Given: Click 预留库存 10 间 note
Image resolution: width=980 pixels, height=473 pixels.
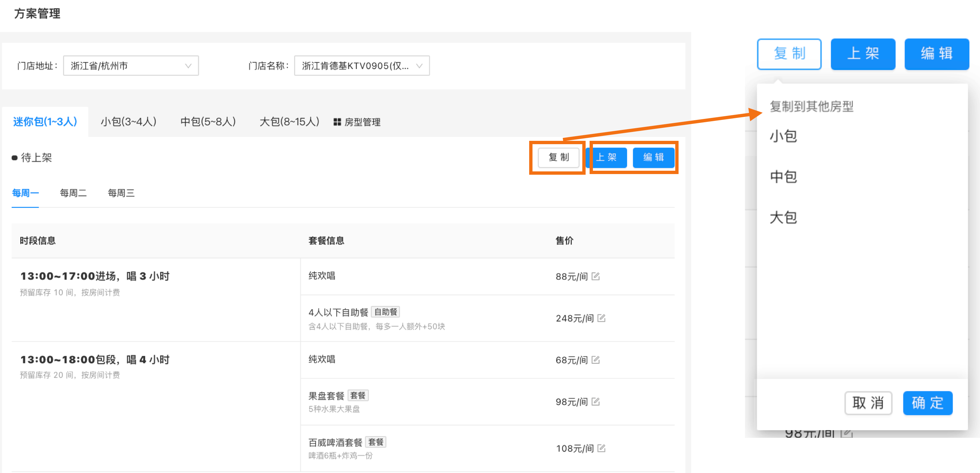Looking at the screenshot, I should click(x=70, y=293).
